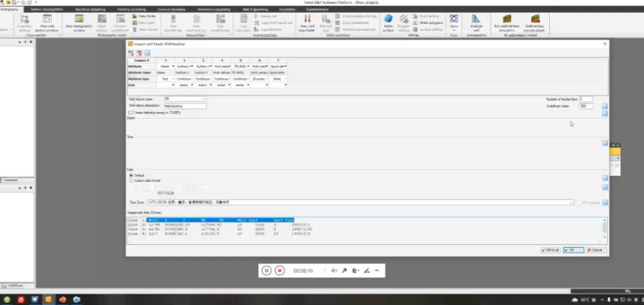
Task: Click the Make surface ribbon icon
Action: [x=388, y=22]
